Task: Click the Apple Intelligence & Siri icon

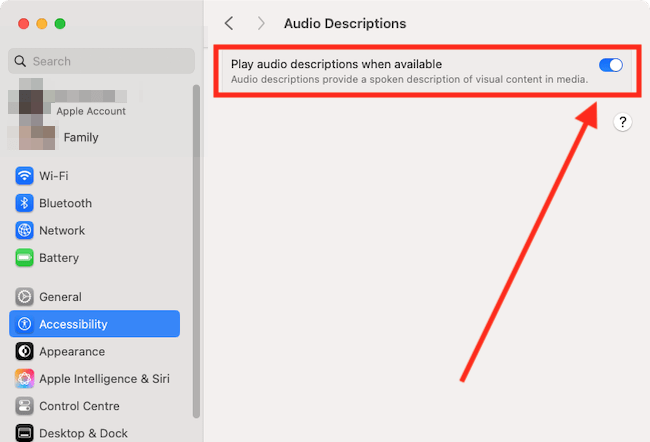Action: pos(25,379)
